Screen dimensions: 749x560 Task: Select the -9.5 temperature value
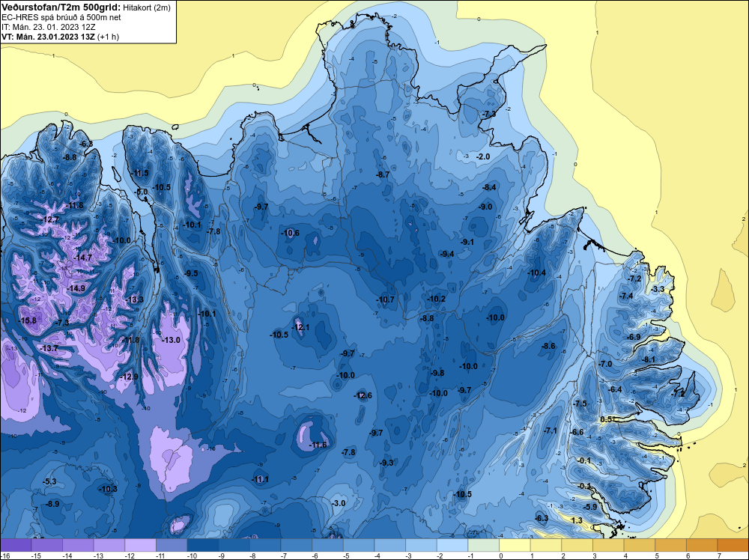coord(191,273)
